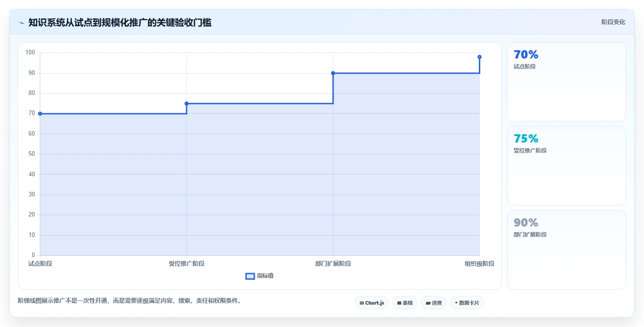
Task: Select the Chart.js tag pill
Action: 372,303
